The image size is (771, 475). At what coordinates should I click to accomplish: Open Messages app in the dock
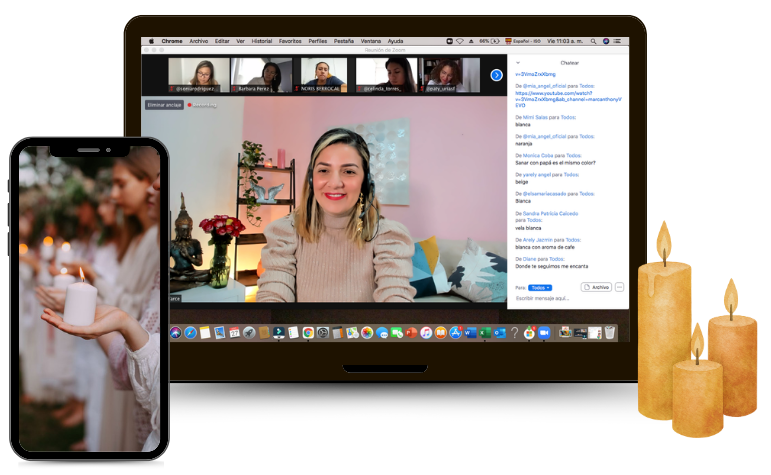pyautogui.click(x=382, y=333)
